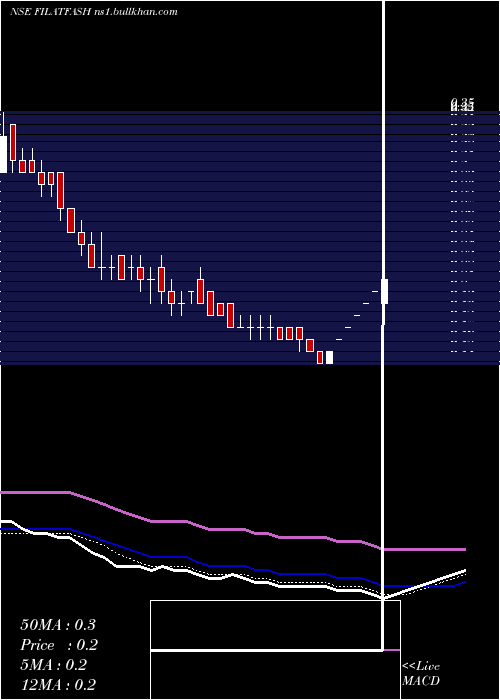Image resolution: width=500 pixels, height=700 pixels.
Task: Click the 0.35 price axis label
Action: pyautogui.click(x=462, y=105)
